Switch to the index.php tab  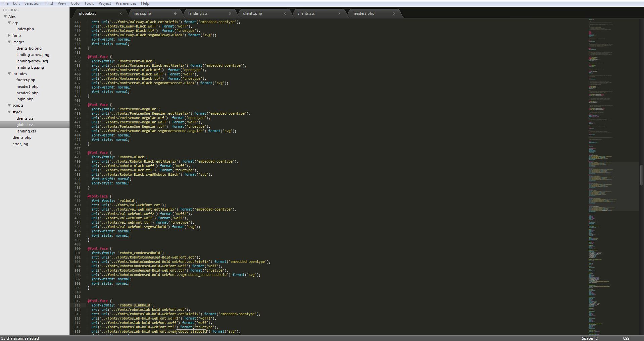pyautogui.click(x=142, y=14)
